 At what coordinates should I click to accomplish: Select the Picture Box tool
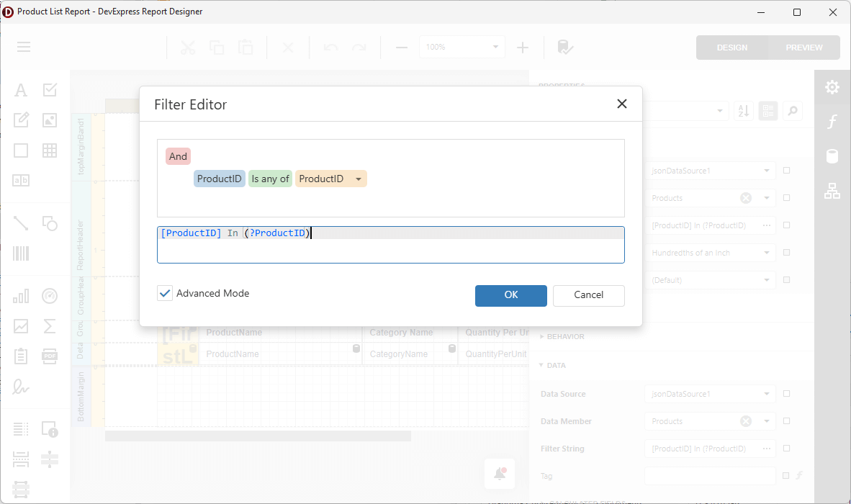coord(49,120)
